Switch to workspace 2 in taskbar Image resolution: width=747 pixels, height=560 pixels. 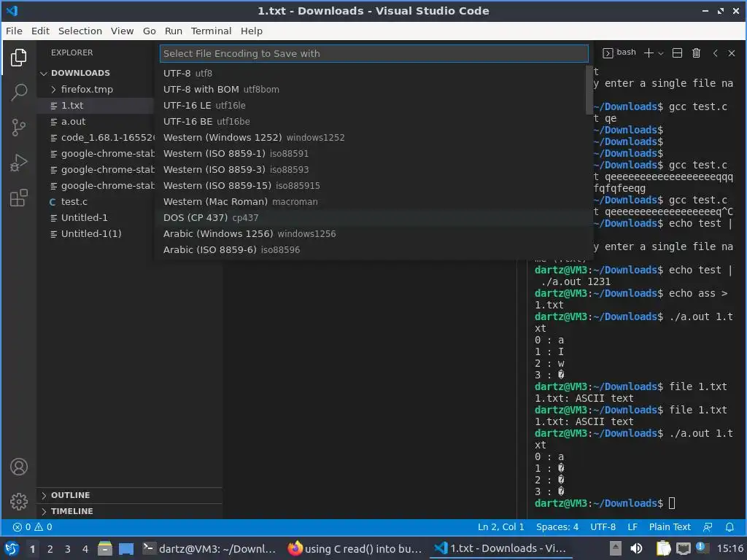tap(50, 549)
